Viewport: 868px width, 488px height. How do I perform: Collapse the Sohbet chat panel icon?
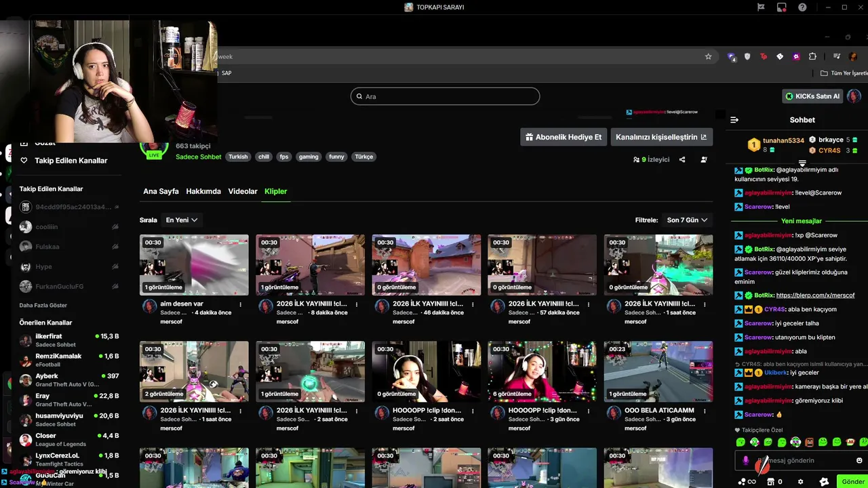734,120
